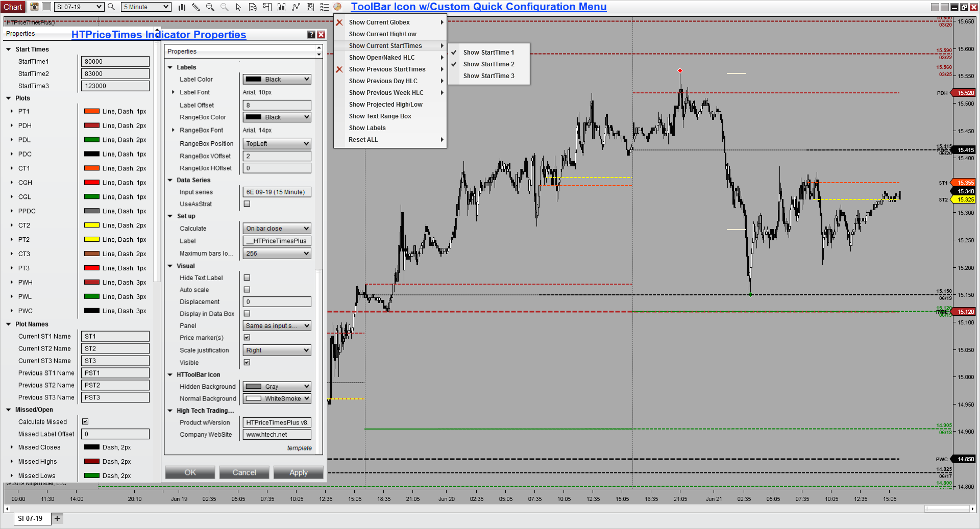Open the Label Color Black swatch dropdown
This screenshot has width=980, height=529.
pyautogui.click(x=277, y=79)
